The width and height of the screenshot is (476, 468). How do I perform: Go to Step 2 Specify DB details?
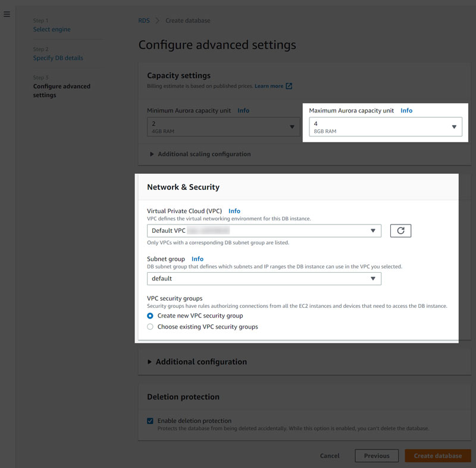[58, 58]
